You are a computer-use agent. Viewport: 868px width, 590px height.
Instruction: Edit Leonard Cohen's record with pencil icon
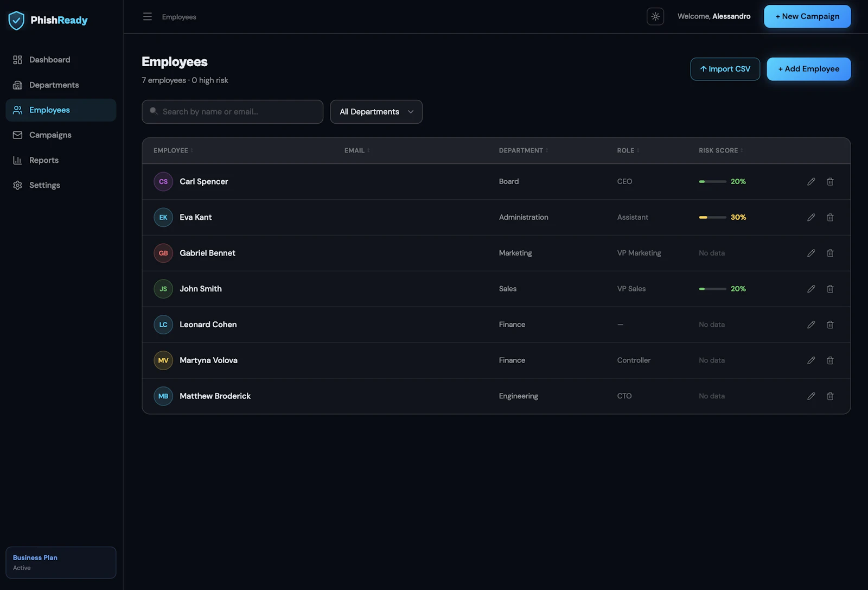[811, 325]
